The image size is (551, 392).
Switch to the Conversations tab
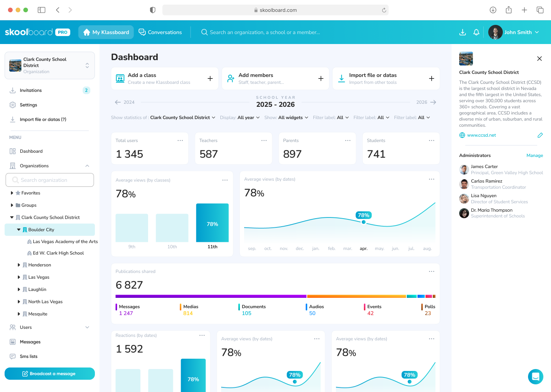click(160, 33)
